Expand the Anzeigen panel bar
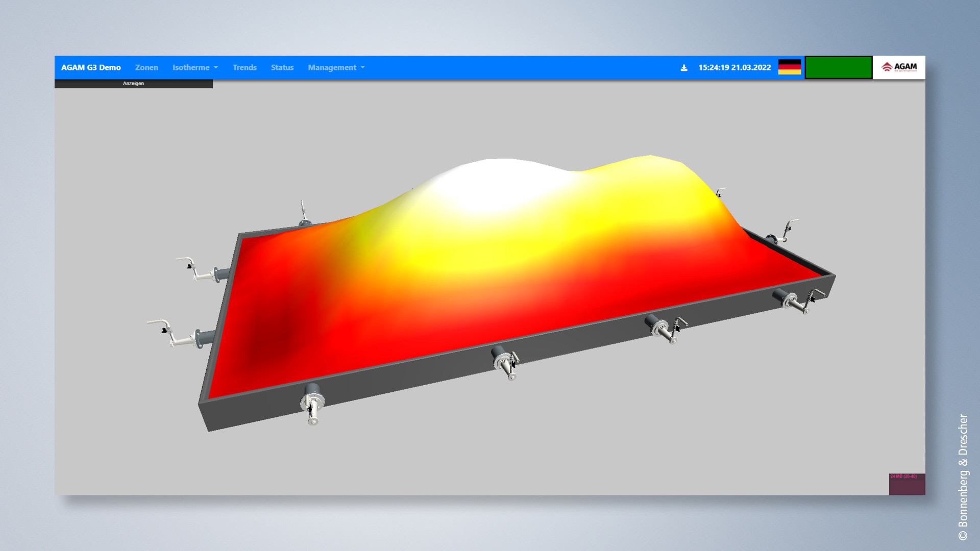Image resolution: width=980 pixels, height=551 pixels. tap(133, 84)
